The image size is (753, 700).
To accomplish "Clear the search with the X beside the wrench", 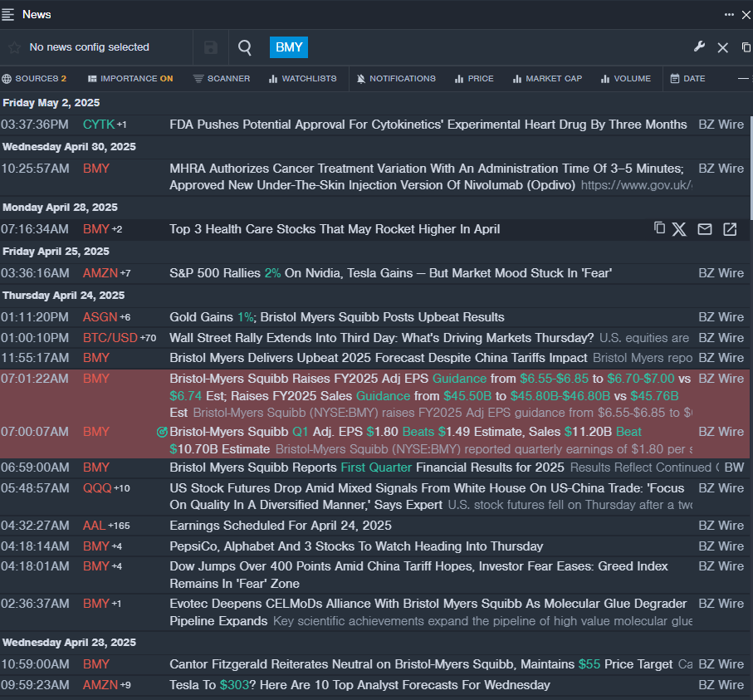I will 723,47.
